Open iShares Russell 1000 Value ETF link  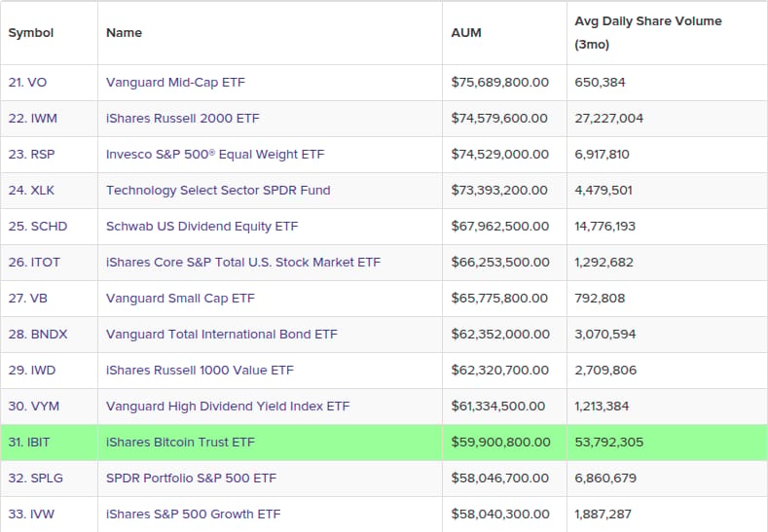tap(200, 370)
